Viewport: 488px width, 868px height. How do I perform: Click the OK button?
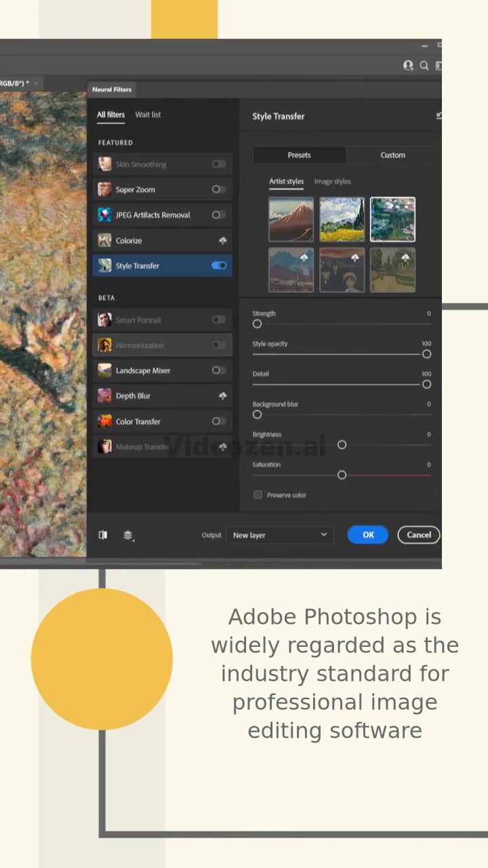coord(368,535)
